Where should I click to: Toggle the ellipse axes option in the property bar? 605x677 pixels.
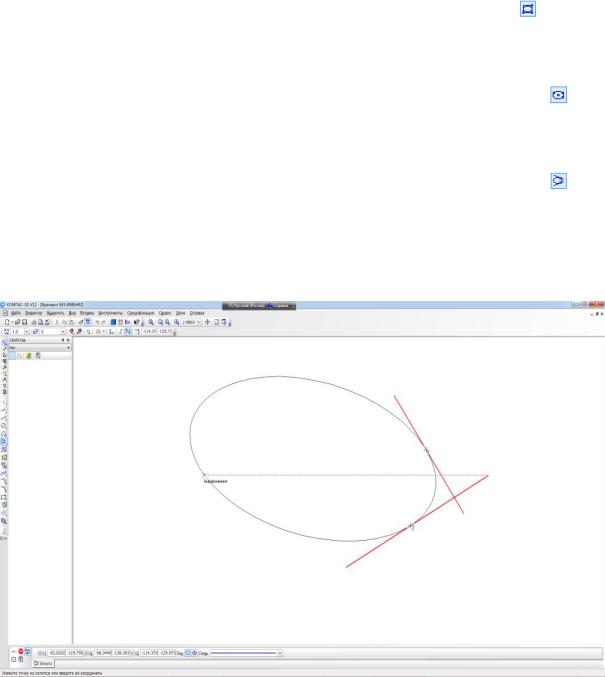[189, 652]
